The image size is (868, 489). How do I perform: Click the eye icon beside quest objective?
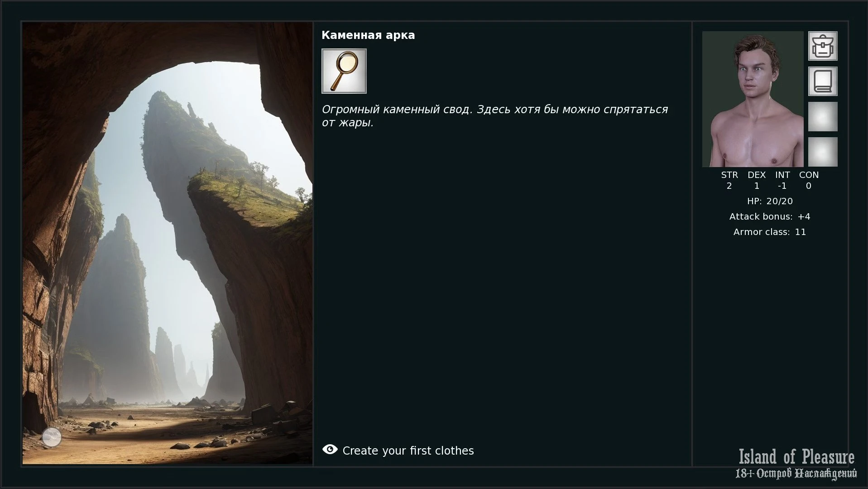point(330,449)
